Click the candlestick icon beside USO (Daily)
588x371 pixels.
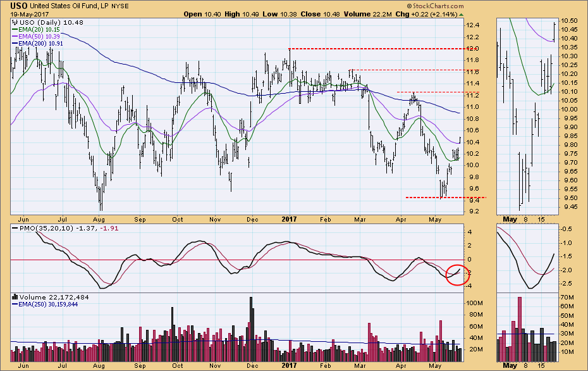15,22
